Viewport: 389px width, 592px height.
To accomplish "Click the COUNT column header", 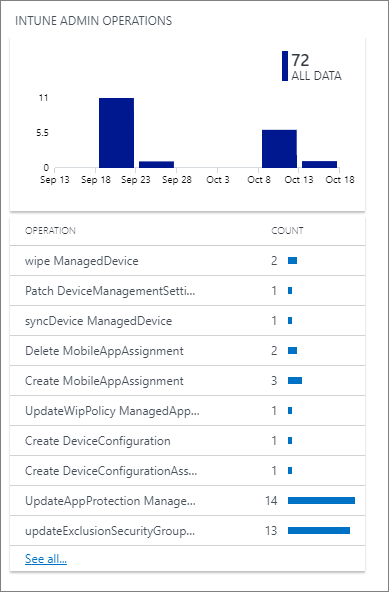I will (x=287, y=231).
